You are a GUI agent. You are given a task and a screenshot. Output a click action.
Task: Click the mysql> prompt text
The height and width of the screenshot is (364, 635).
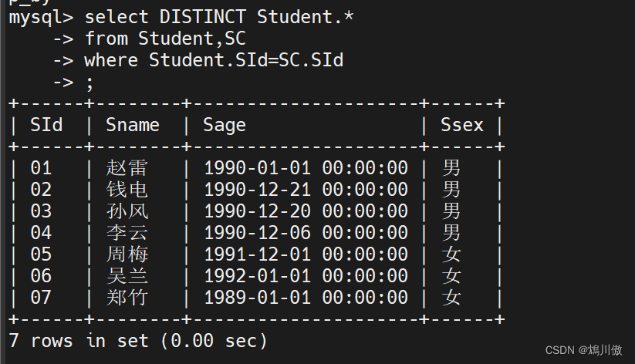41,16
